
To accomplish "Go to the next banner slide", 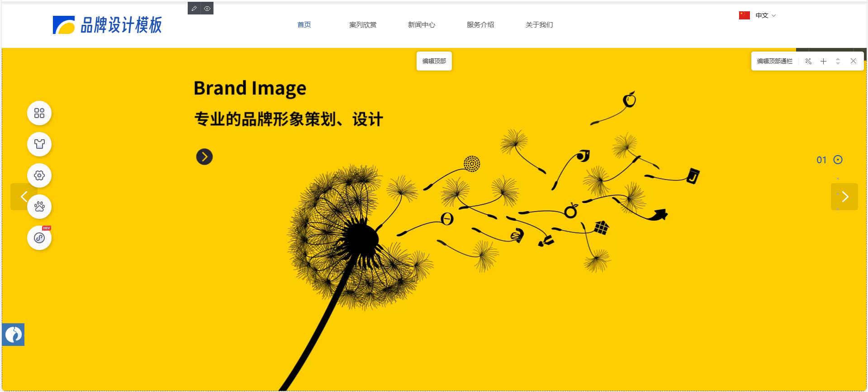I will pyautogui.click(x=844, y=197).
